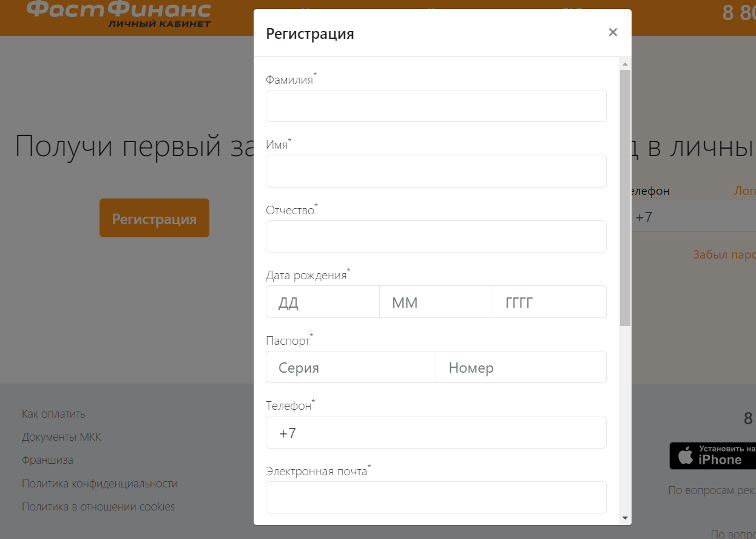Click the passport Номер field

point(521,367)
